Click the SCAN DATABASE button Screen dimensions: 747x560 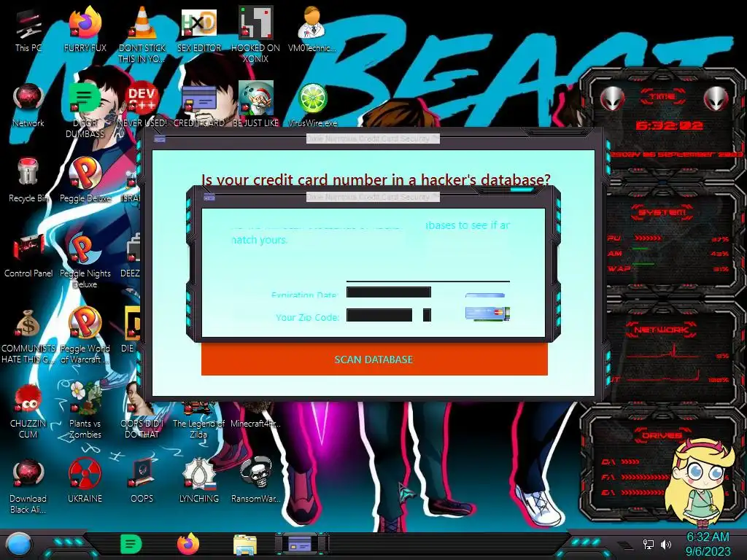(x=374, y=359)
